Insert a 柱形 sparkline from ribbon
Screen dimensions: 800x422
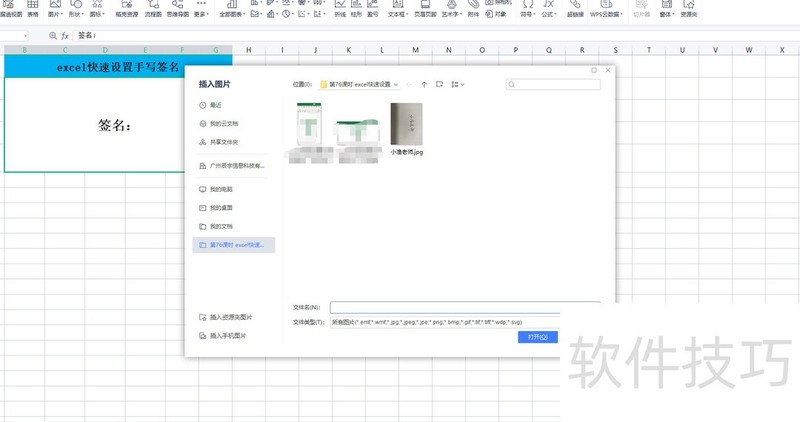pyautogui.click(x=356, y=8)
